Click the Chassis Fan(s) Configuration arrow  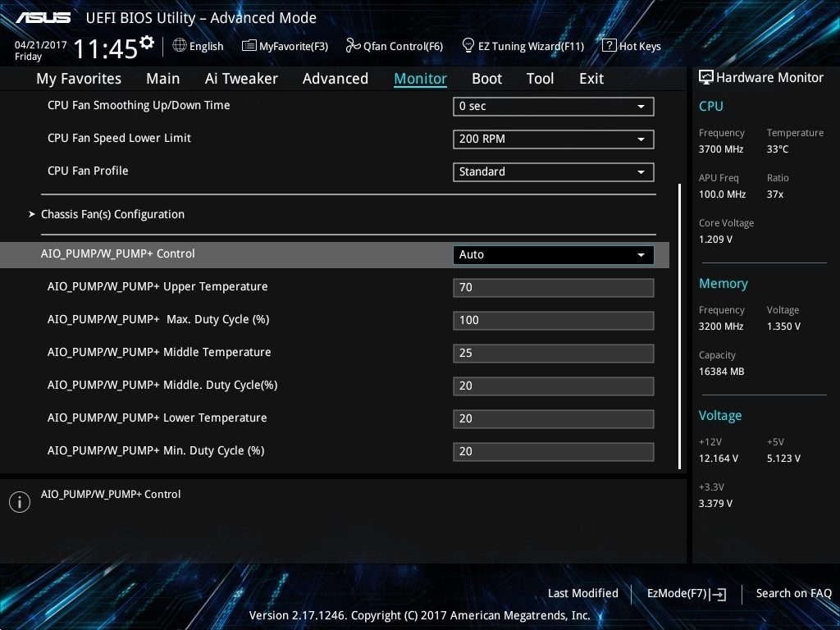[x=32, y=214]
